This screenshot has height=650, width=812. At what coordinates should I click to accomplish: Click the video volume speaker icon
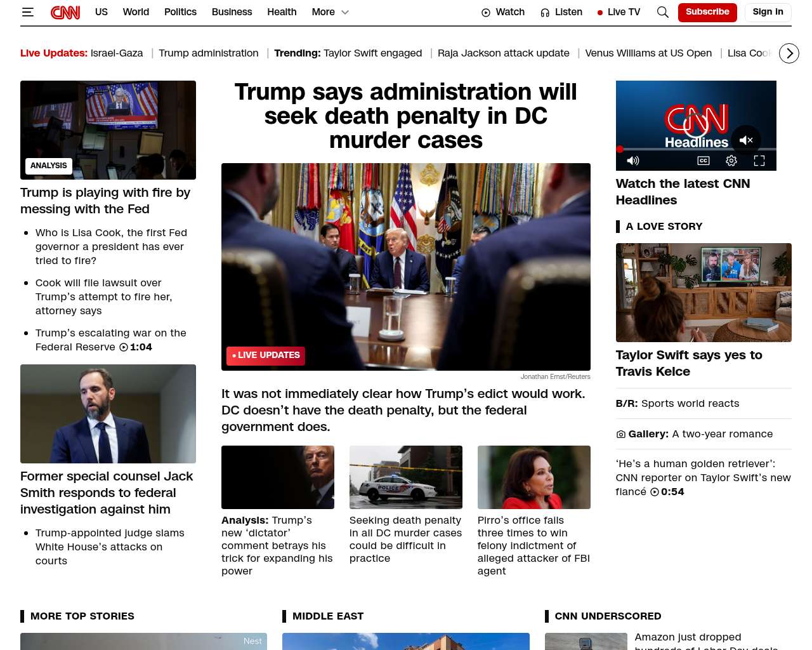tap(633, 161)
